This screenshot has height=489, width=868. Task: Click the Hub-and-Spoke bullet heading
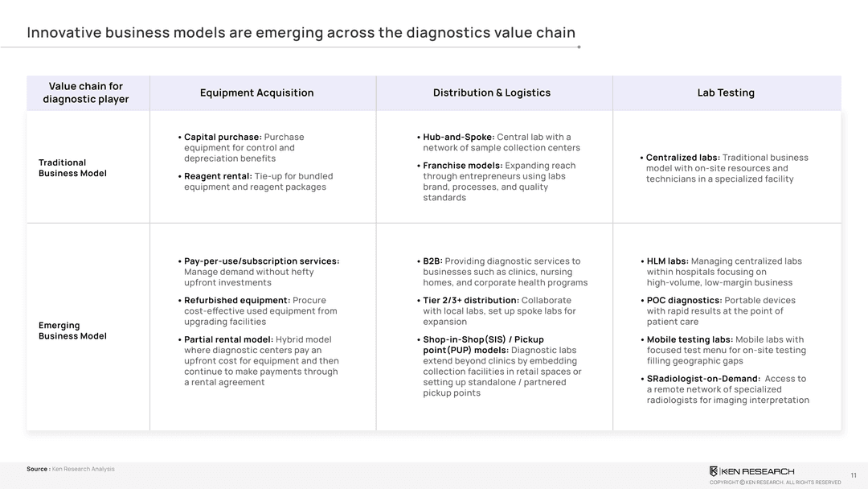(x=459, y=138)
